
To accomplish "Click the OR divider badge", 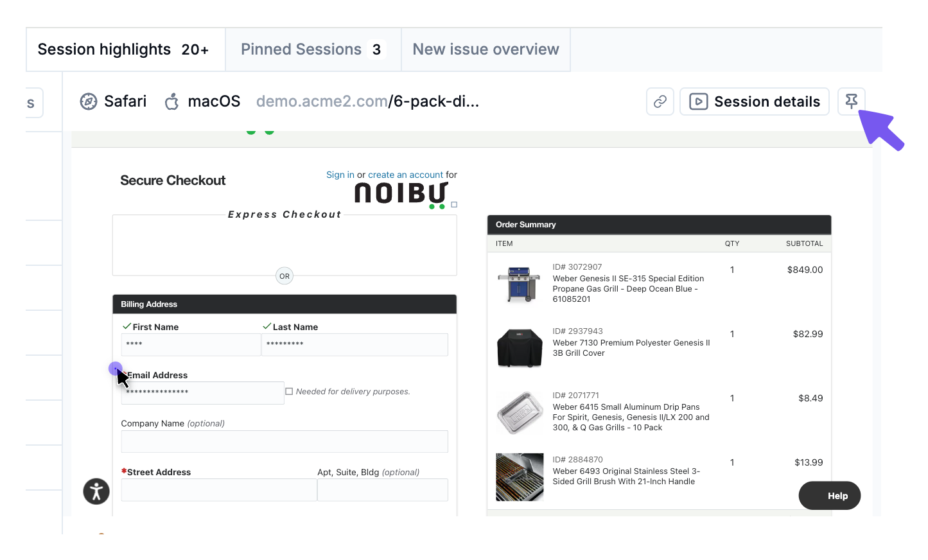I will [285, 276].
